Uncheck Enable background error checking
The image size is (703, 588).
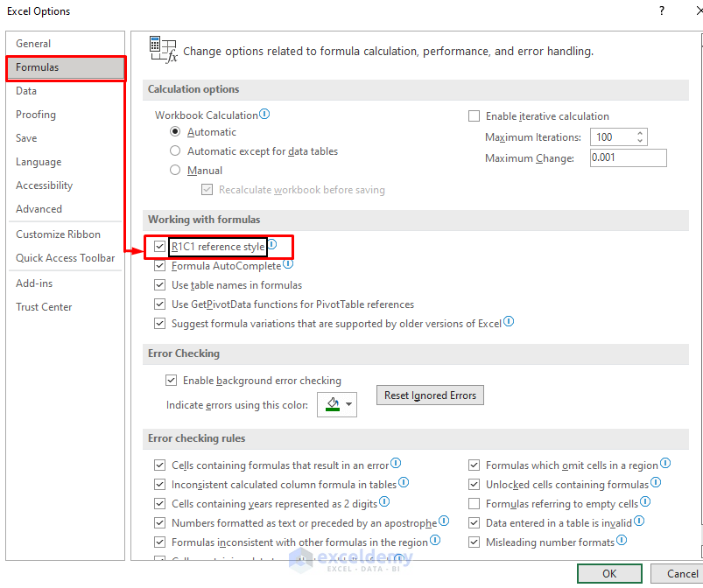172,381
